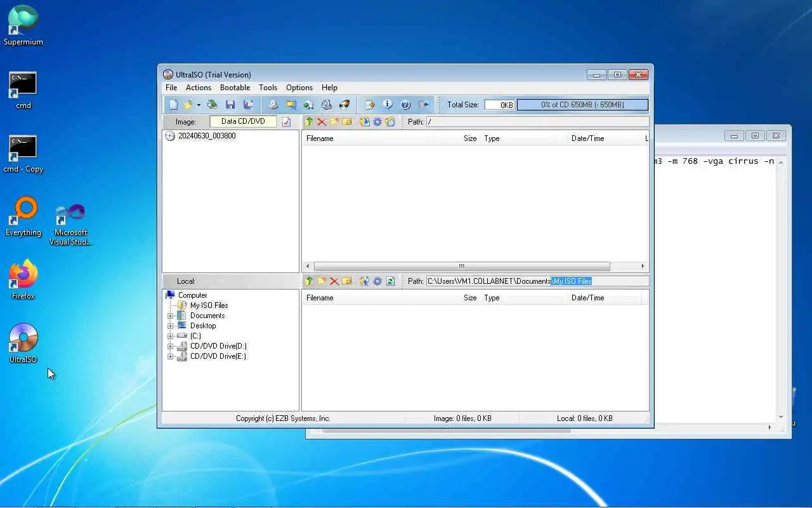Open Help with blue question mark icon

pos(405,105)
